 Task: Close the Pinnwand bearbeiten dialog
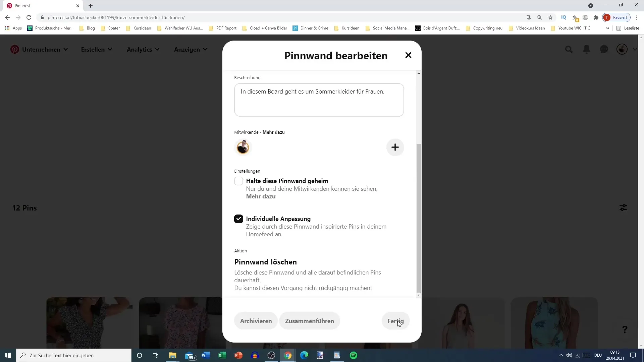click(x=408, y=55)
